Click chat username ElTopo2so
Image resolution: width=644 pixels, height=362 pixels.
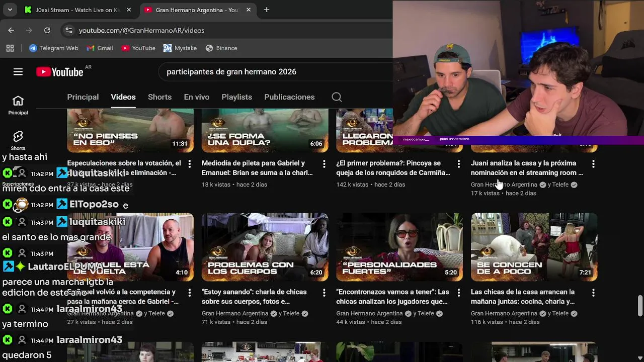pyautogui.click(x=94, y=204)
